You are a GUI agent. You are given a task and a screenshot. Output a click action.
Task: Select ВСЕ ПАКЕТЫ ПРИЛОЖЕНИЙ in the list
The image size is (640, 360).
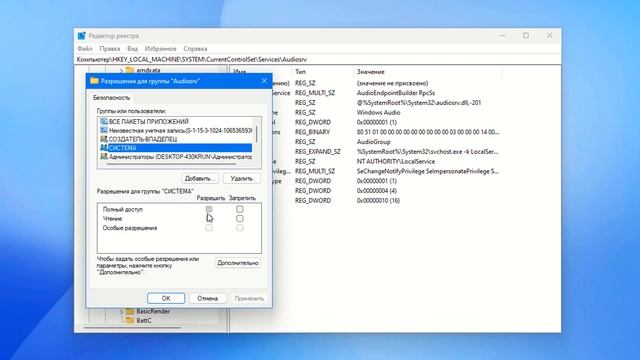point(149,122)
